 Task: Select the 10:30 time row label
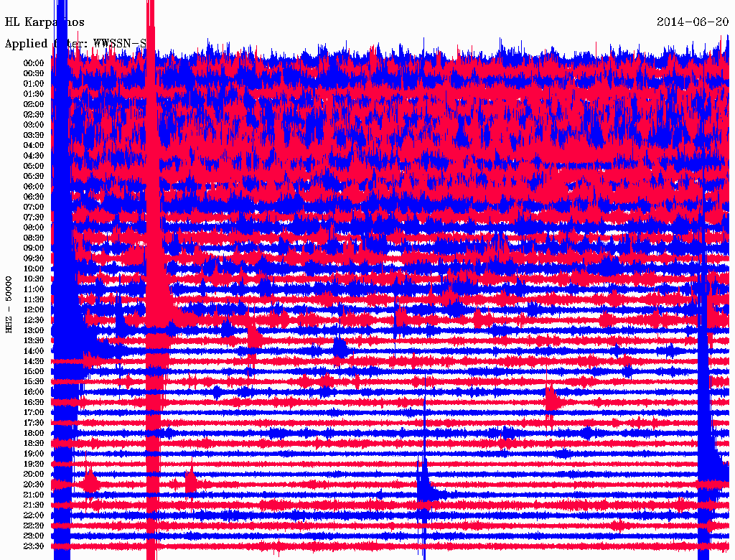point(34,279)
